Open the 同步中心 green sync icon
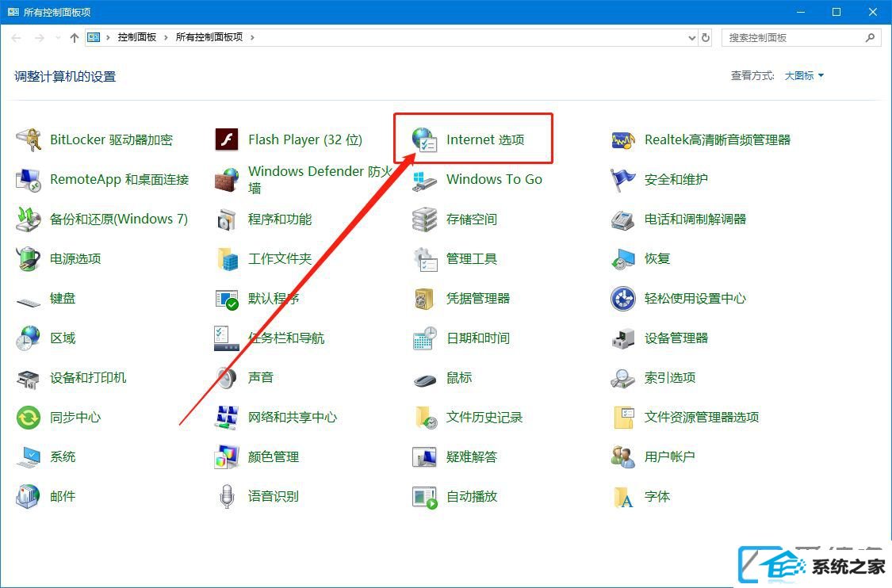Screen dimensions: 892x588 pyautogui.click(x=29, y=418)
